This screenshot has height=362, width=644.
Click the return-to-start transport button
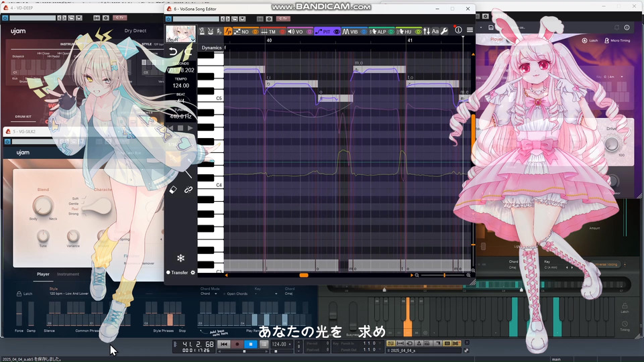click(x=224, y=345)
